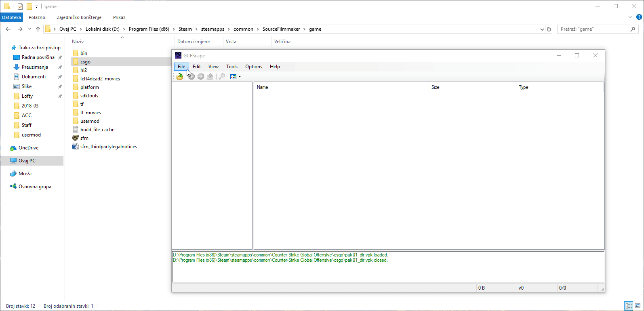Screen dimensions: 644x311
Task: Click the Explorer back navigation arrow
Action: pos(8,29)
